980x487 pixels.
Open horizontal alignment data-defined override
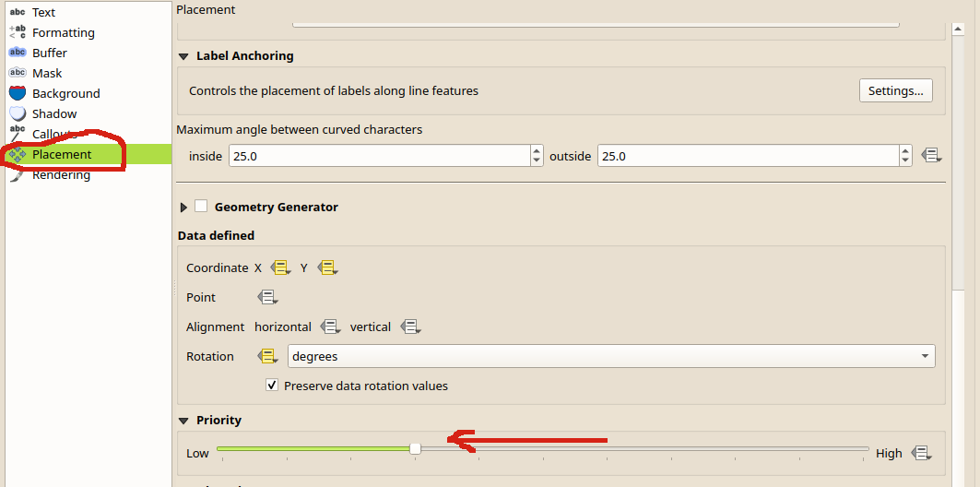328,327
